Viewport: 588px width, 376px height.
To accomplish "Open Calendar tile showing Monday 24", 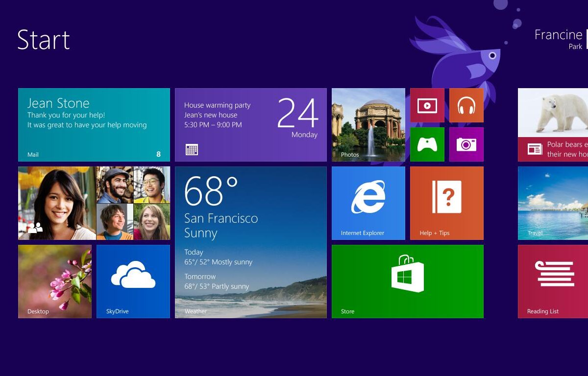I will coord(250,125).
